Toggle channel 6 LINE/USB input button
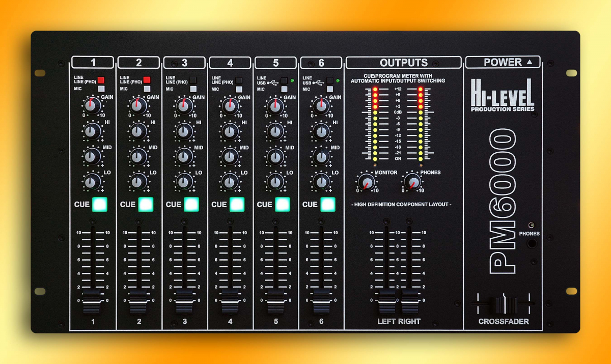The width and height of the screenshot is (611, 364). [x=330, y=80]
